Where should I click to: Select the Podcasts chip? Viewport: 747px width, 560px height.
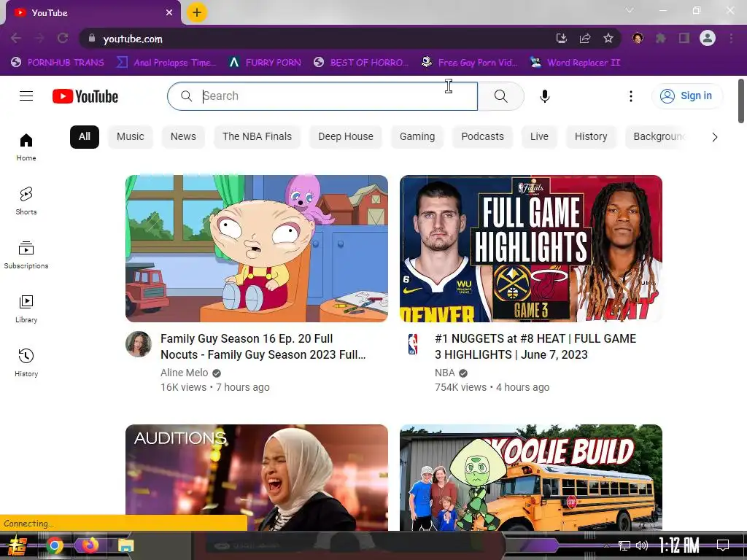(x=482, y=136)
